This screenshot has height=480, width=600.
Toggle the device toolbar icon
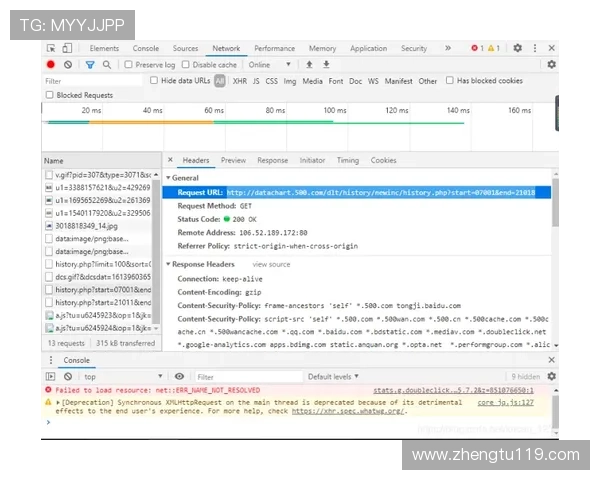[67, 48]
